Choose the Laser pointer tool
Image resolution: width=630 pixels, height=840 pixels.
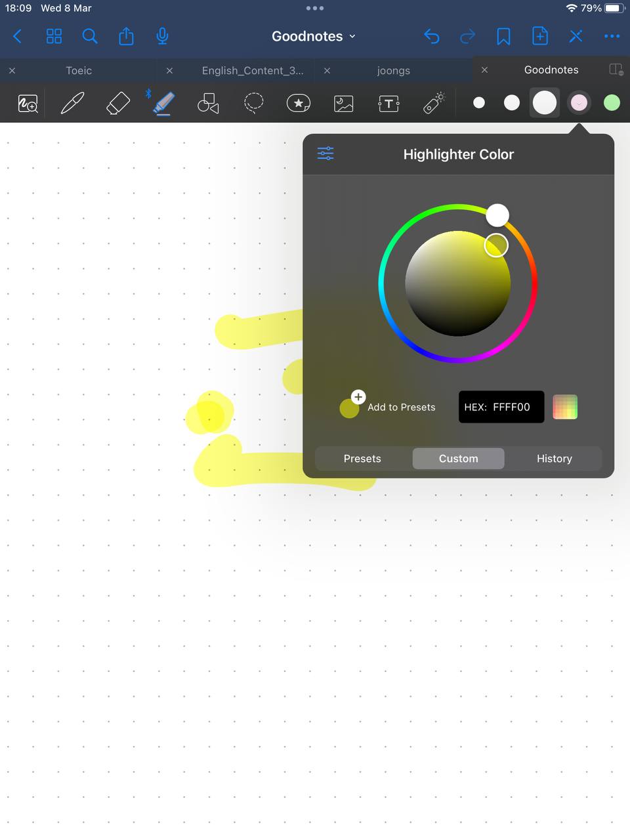point(434,103)
